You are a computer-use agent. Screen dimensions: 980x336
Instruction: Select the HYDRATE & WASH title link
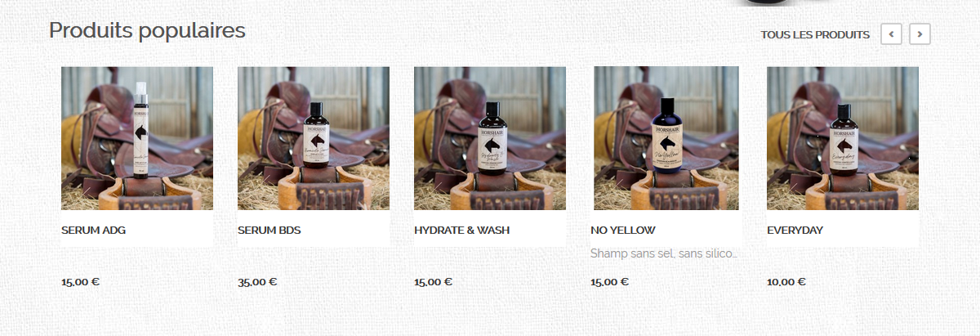461,231
